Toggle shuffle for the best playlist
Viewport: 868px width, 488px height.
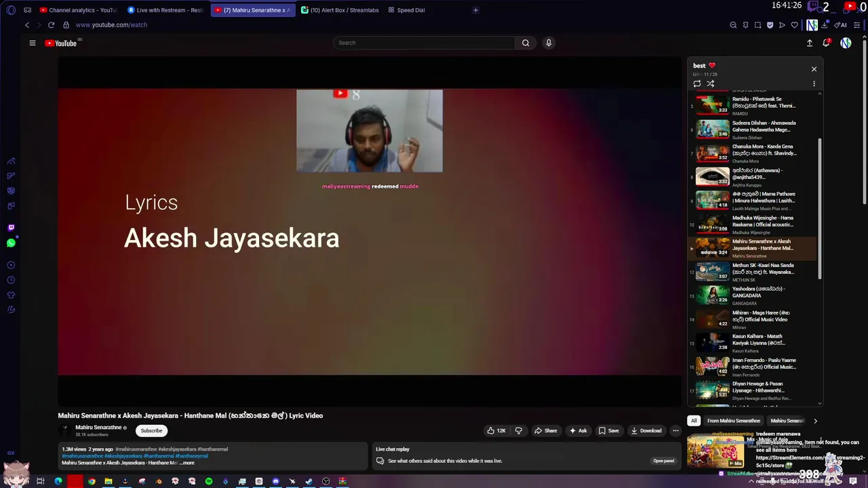tap(710, 84)
